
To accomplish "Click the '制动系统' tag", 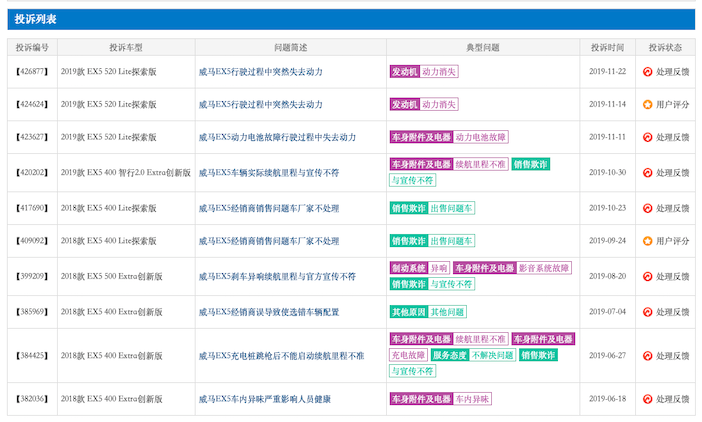I will [409, 268].
